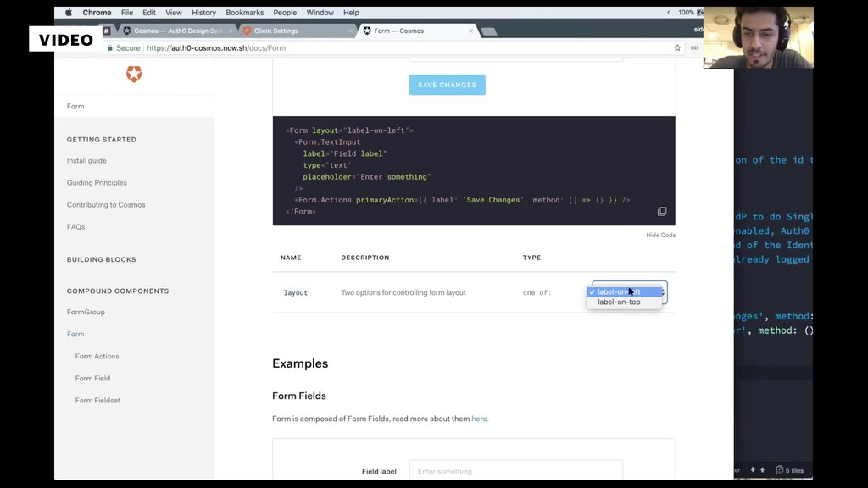
Task: Open the Help menu
Action: tap(351, 12)
